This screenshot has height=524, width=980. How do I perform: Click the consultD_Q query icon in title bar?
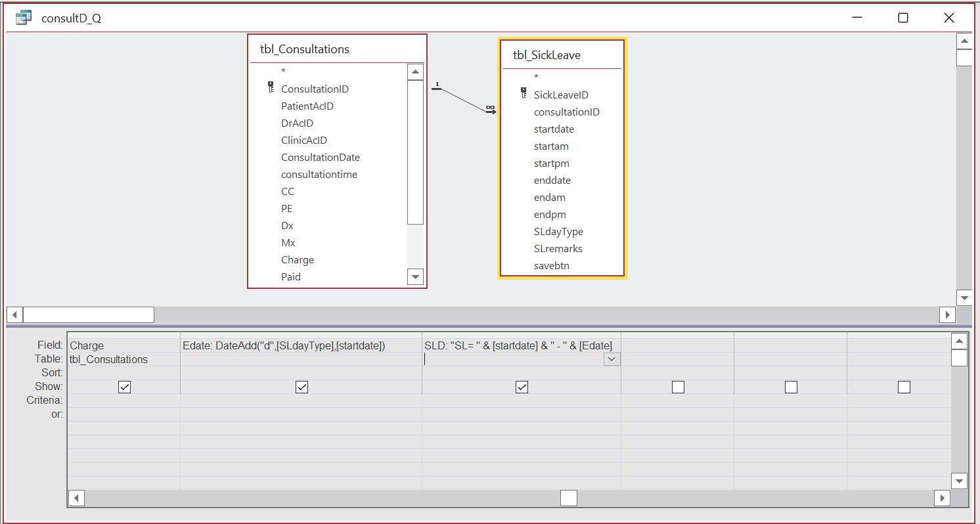pyautogui.click(x=24, y=18)
